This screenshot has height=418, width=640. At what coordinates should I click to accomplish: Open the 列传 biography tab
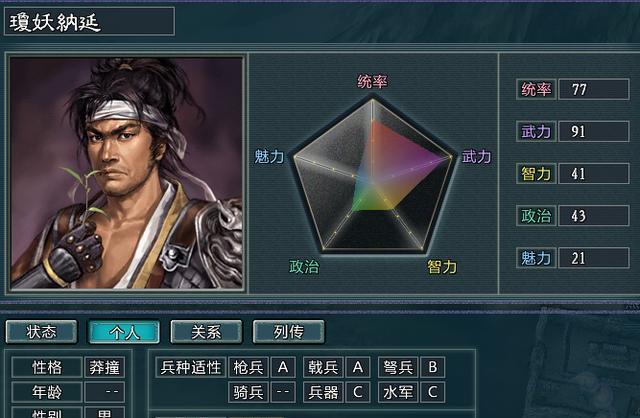click(x=288, y=332)
